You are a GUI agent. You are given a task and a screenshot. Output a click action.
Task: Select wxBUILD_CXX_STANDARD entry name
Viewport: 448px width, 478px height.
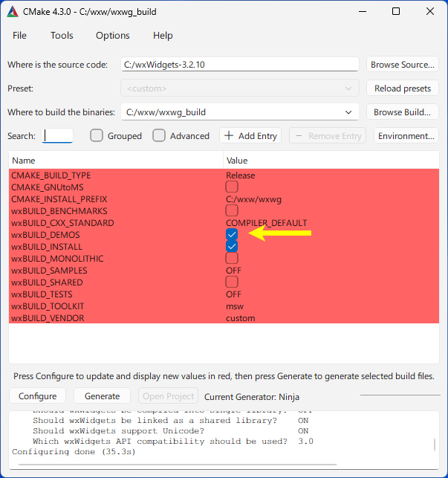point(63,223)
